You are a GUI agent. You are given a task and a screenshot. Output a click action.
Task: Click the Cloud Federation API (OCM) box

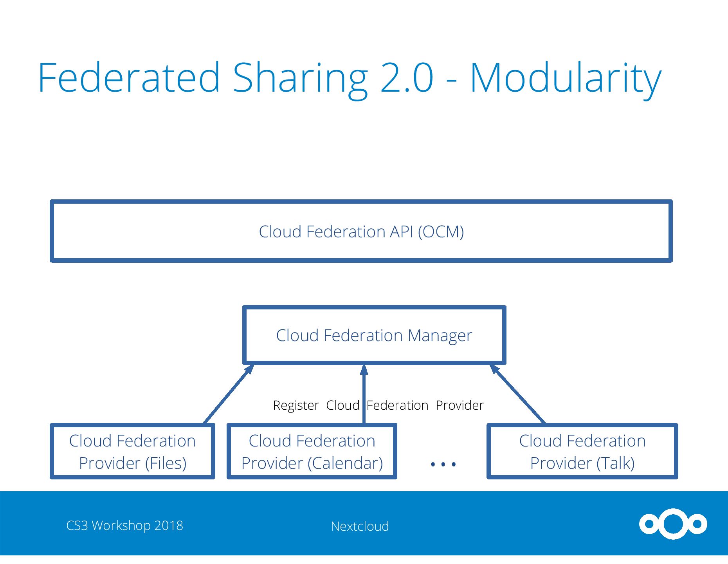pos(361,231)
